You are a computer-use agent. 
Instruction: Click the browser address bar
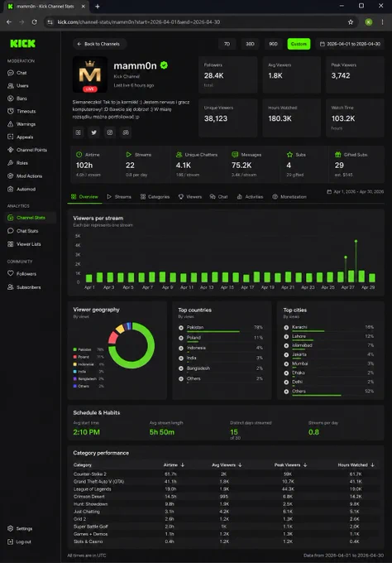[199, 22]
